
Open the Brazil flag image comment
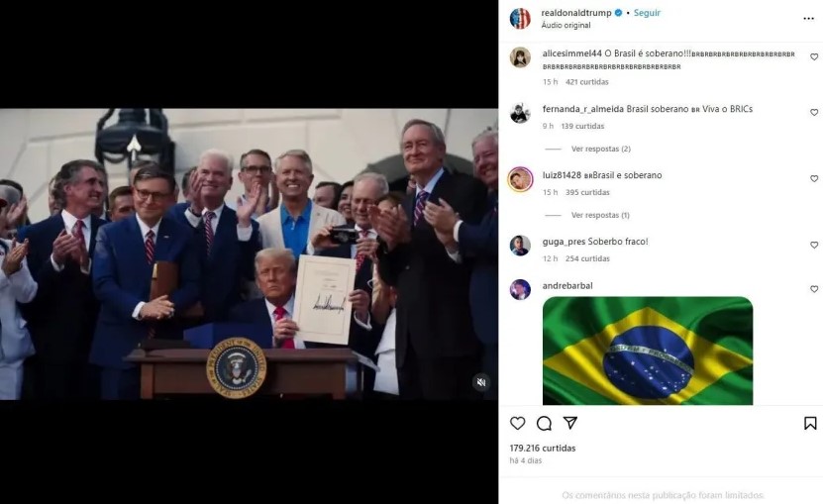click(648, 351)
